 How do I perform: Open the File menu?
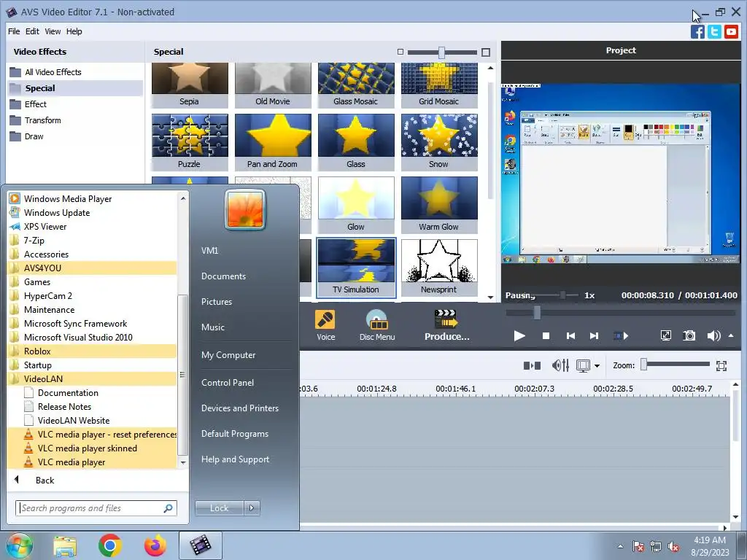point(14,31)
